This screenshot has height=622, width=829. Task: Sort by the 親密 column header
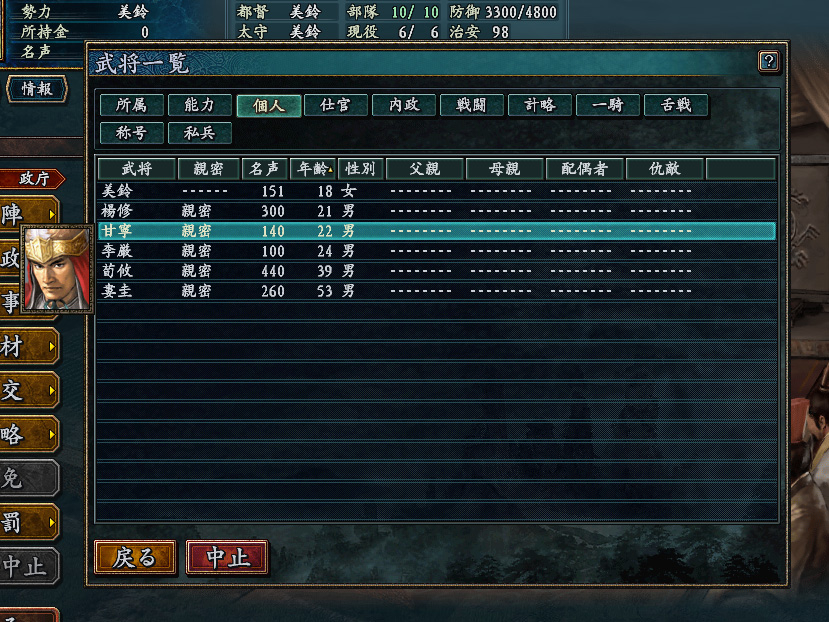click(209, 169)
